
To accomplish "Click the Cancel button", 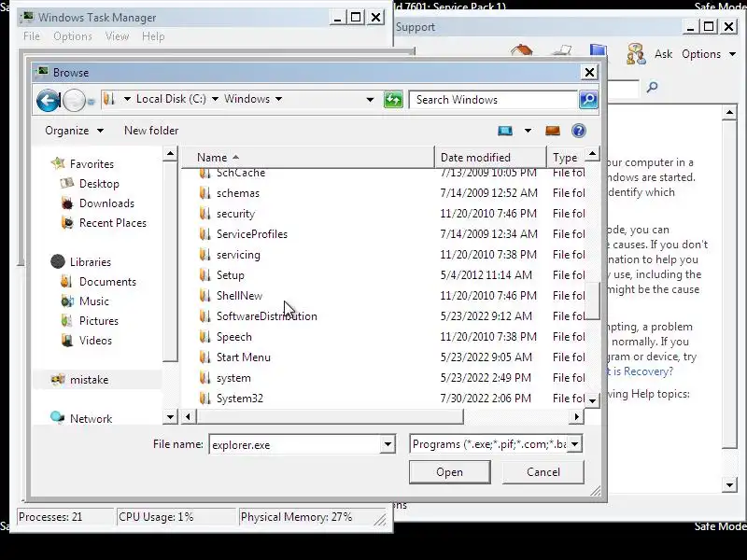I will [x=543, y=472].
